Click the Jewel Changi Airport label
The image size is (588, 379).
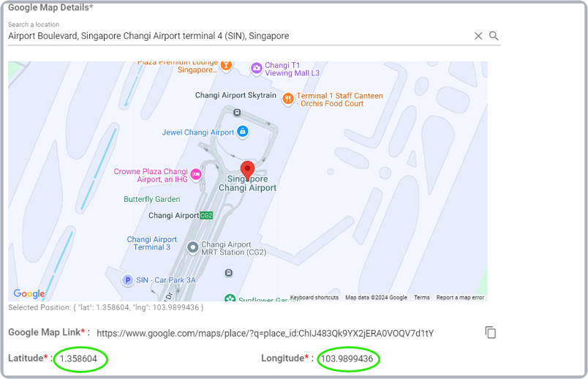tap(198, 132)
